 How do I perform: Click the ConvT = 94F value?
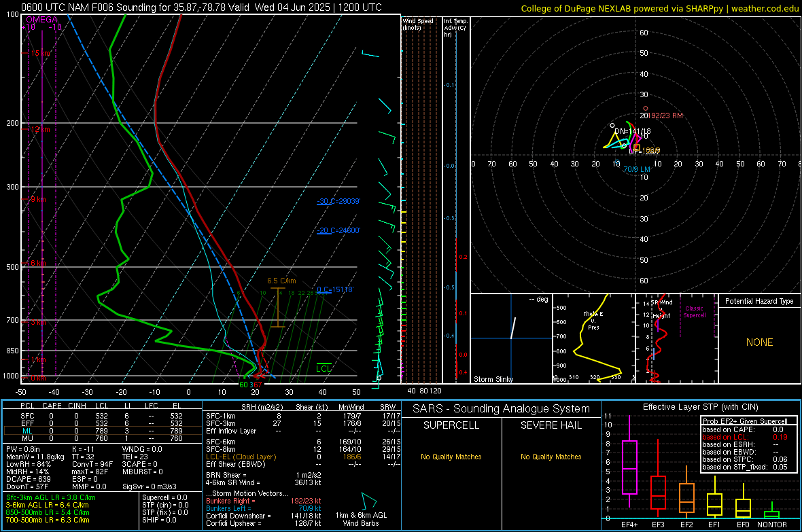click(x=92, y=465)
